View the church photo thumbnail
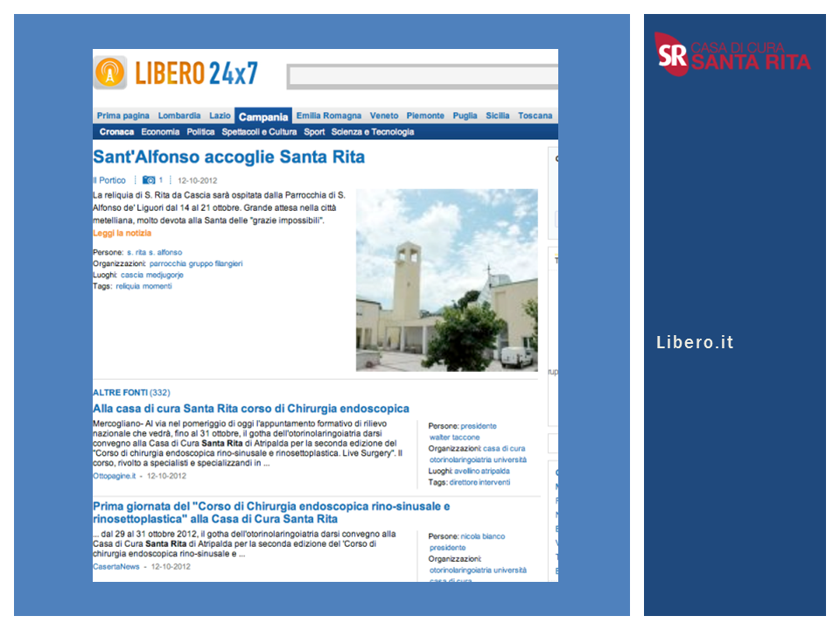Viewport: 840px width, 630px height. tap(446, 280)
